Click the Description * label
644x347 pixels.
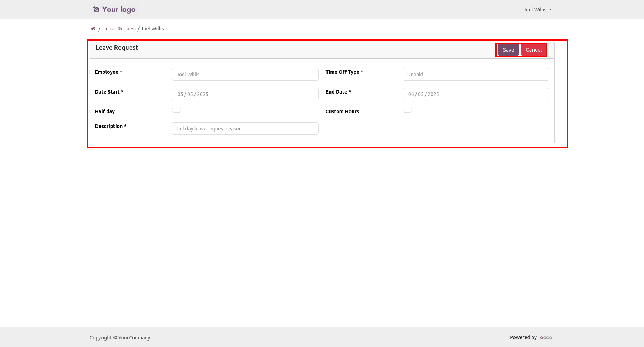(111, 126)
